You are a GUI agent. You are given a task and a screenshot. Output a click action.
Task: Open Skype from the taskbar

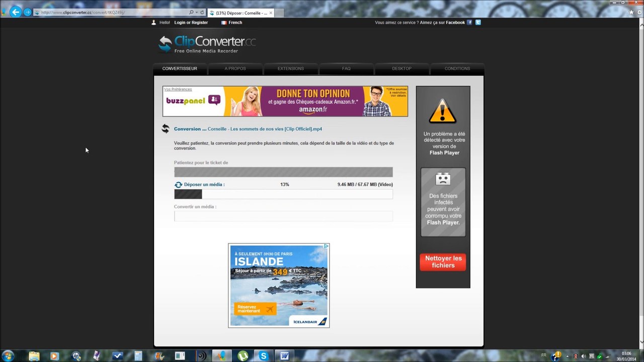click(264, 356)
